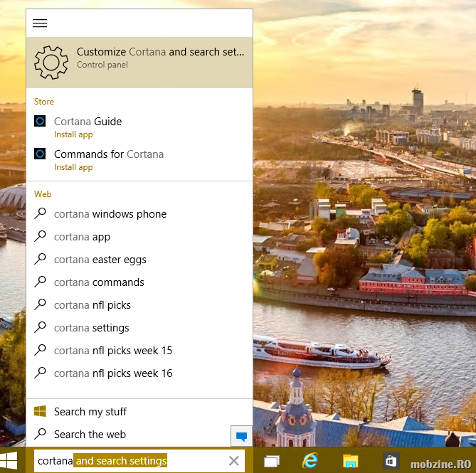Click the Web section heading
The height and width of the screenshot is (473, 476).
(x=43, y=194)
